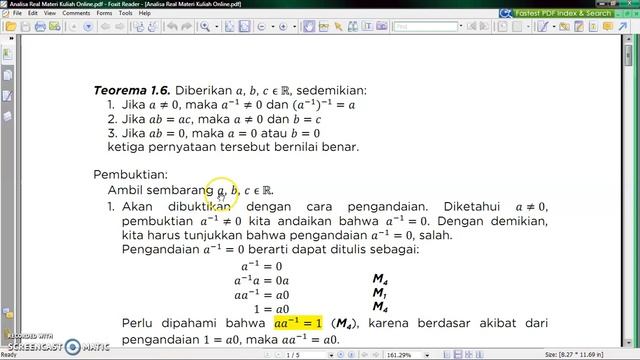640x360 pixels.
Task: Click the previous view left arrow
Action: (105, 27)
